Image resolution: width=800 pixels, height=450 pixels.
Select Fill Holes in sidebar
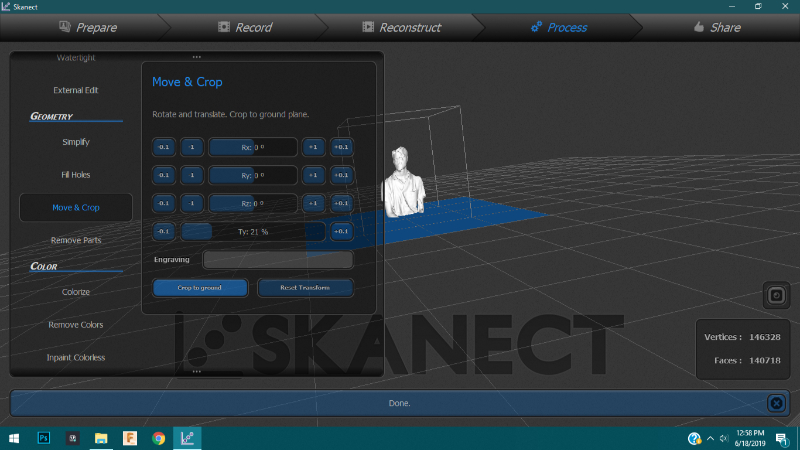click(76, 174)
